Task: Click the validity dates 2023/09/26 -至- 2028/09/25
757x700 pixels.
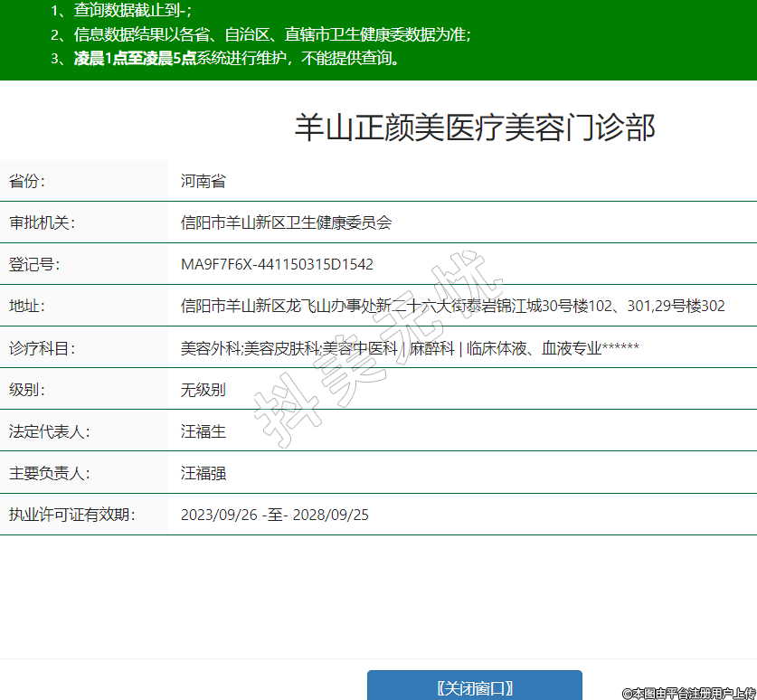Action: 274,515
